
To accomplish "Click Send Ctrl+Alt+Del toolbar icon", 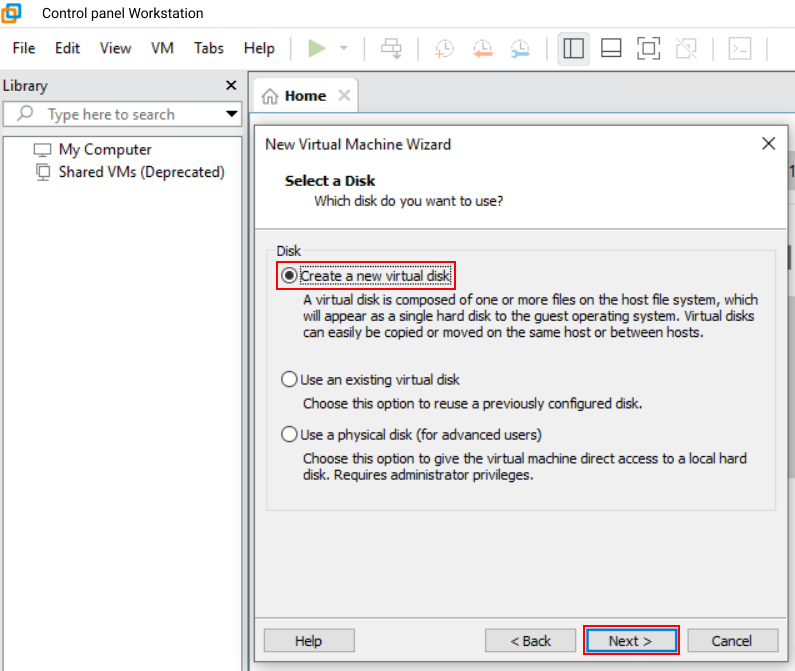I will [391, 48].
